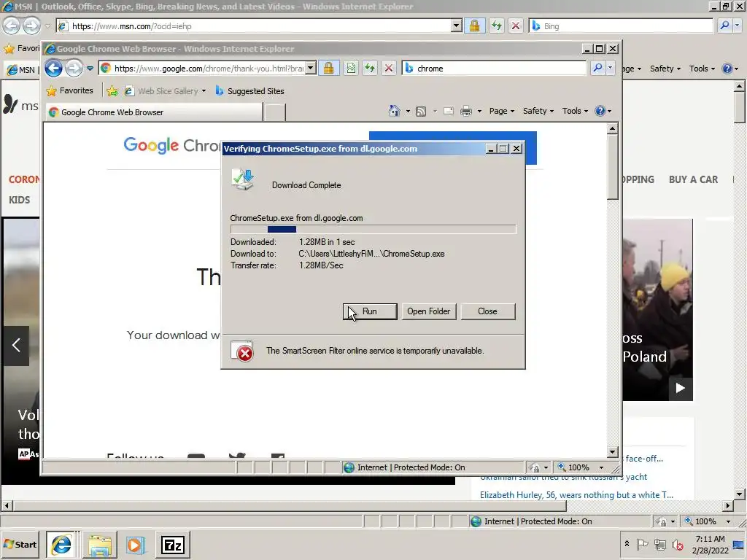The width and height of the screenshot is (747, 560).
Task: Click the forward arrow in Google Chrome window
Action: point(74,69)
